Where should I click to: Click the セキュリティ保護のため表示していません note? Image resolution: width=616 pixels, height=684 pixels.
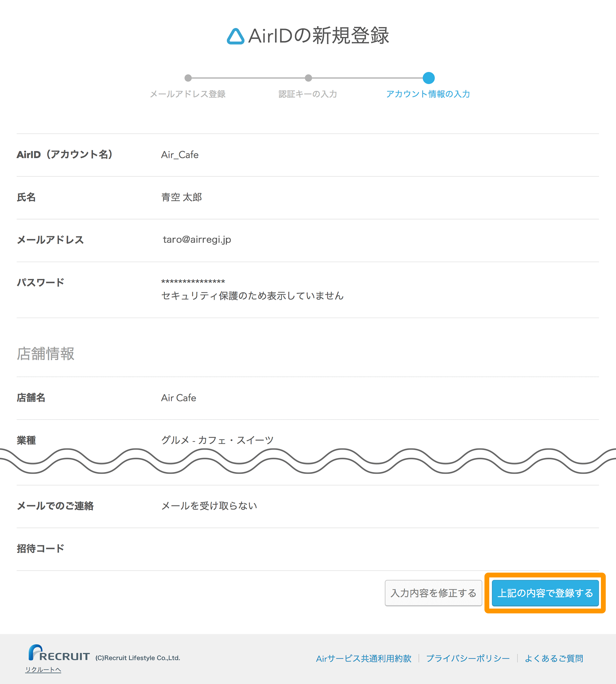[252, 296]
